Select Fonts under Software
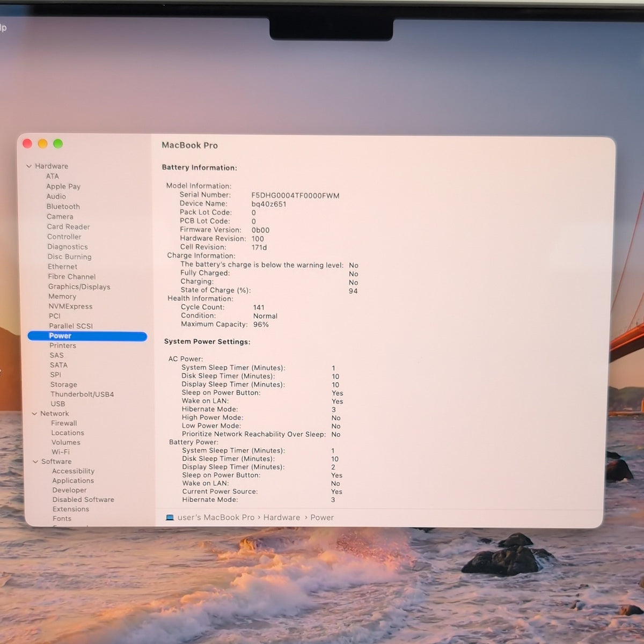 (x=62, y=519)
